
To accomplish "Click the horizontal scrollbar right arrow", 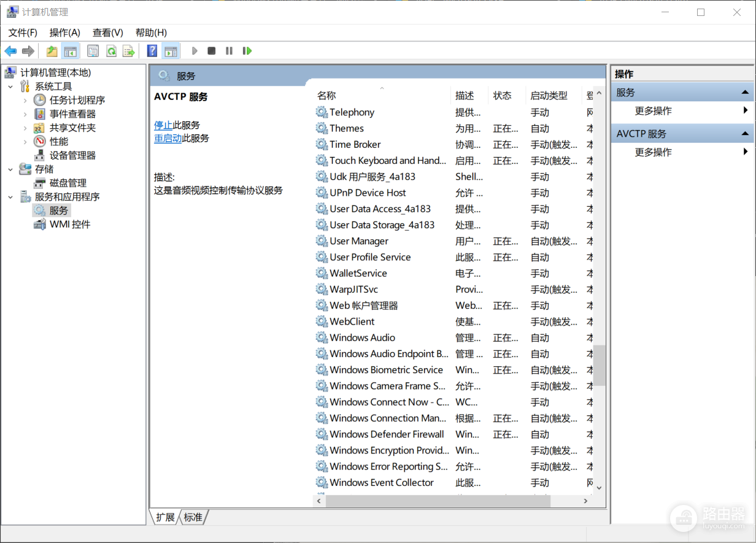I will [586, 501].
